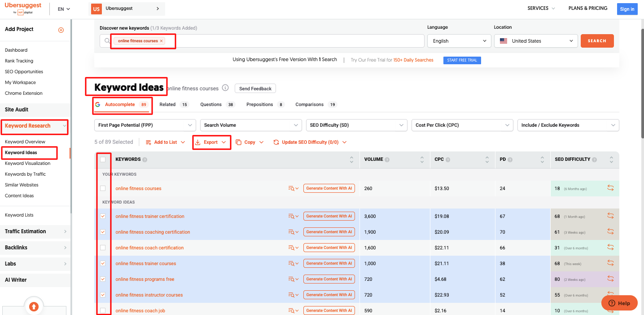The image size is (644, 315).
Task: Refresh SEO difficulty for online fitness programs free
Action: coord(610,279)
